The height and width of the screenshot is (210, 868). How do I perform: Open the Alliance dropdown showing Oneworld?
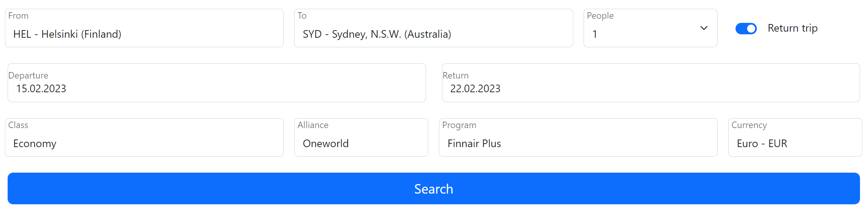pyautogui.click(x=361, y=137)
